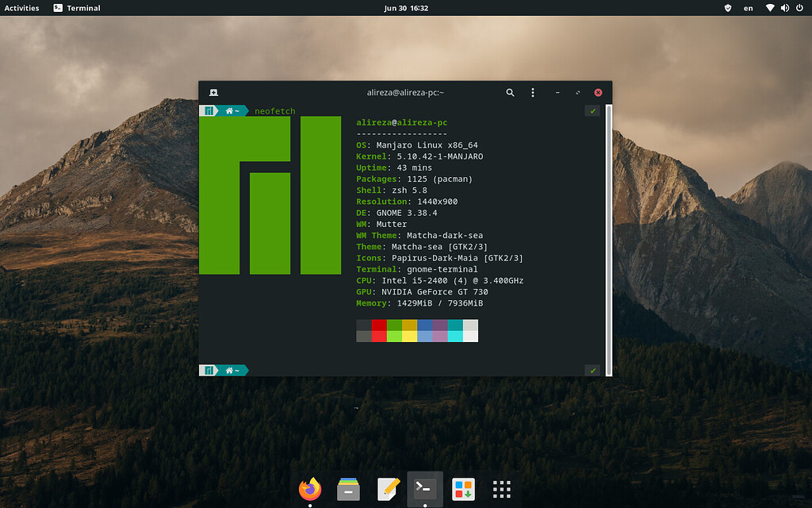Viewport: 812px width, 508px height.
Task: Click the network indicator in the top bar
Action: coord(770,8)
